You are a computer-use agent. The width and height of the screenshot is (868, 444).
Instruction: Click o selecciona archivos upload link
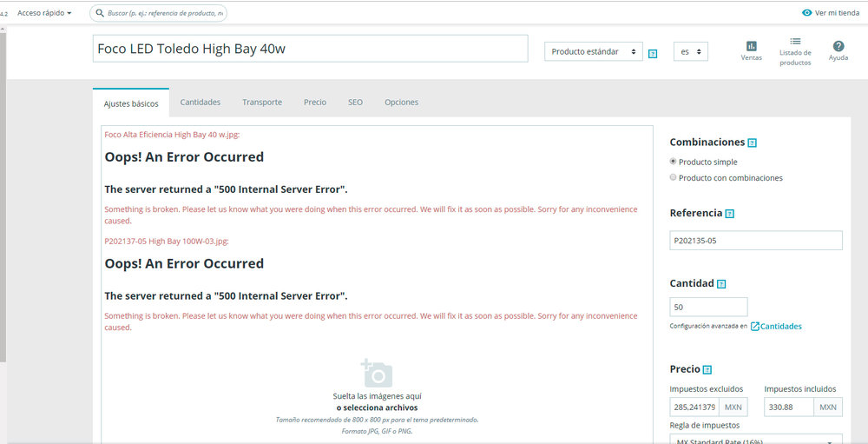click(x=377, y=408)
